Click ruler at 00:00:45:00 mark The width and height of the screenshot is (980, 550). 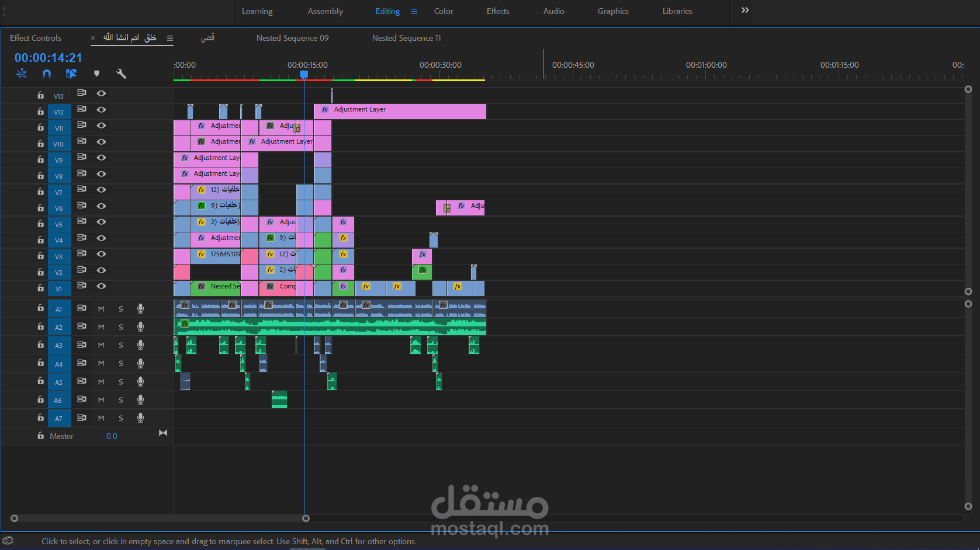573,65
